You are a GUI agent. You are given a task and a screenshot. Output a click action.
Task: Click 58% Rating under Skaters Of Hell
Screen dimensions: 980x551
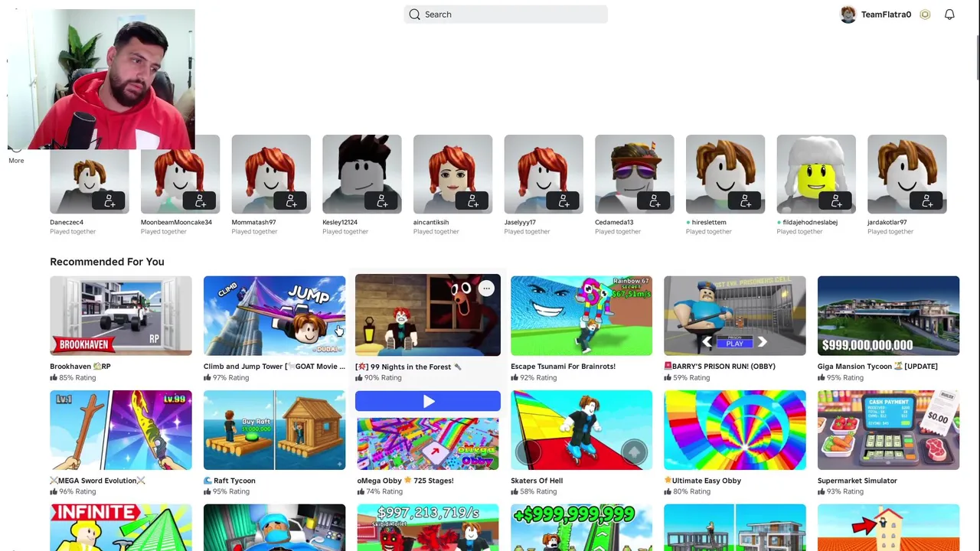click(x=534, y=491)
